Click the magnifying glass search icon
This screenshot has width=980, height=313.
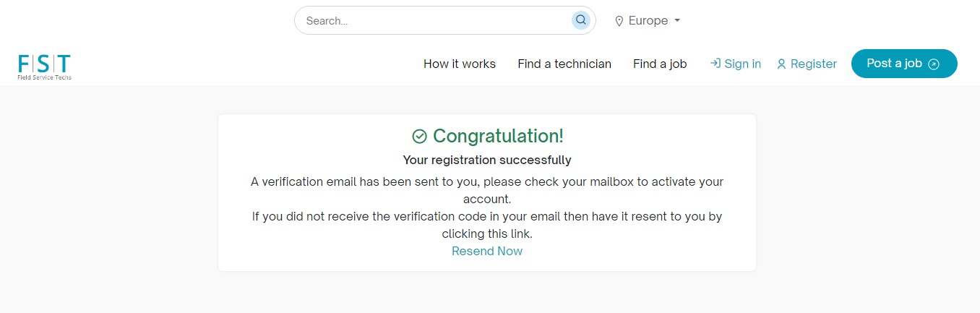pos(580,20)
